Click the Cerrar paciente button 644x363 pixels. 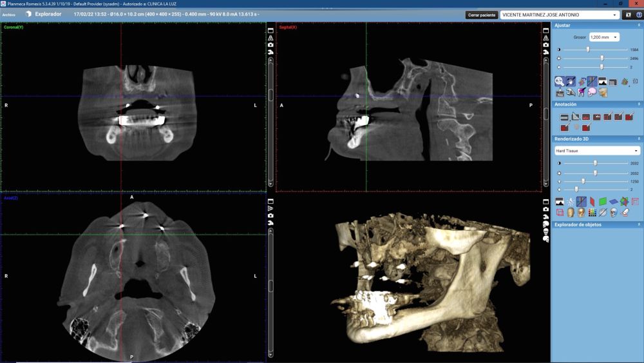pos(482,15)
